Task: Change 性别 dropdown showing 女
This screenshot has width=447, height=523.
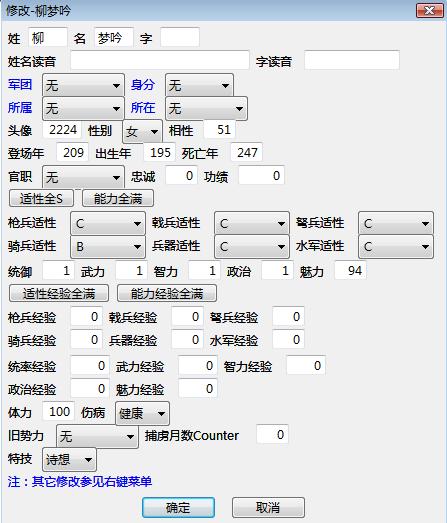Action: 142,131
